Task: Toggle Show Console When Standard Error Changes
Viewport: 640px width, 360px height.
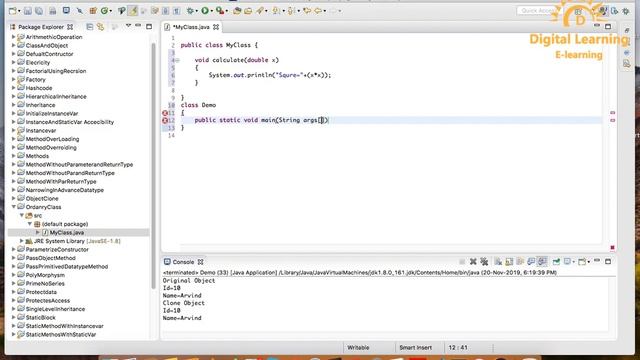Action: click(x=542, y=262)
